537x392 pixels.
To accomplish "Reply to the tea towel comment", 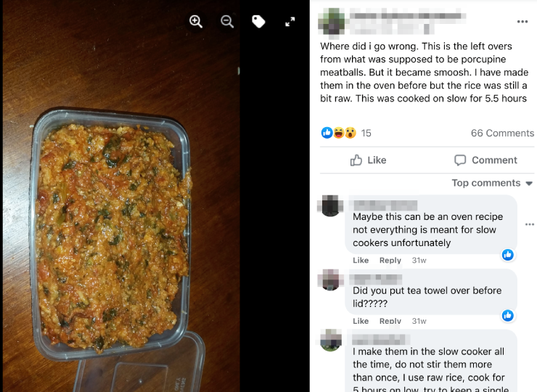I will [390, 321].
